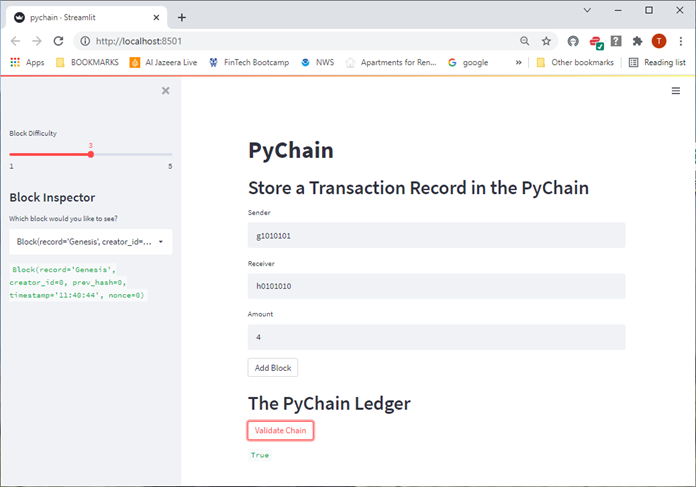Viewport: 696px width, 487px height.
Task: Open the Reading list
Action: click(x=657, y=63)
